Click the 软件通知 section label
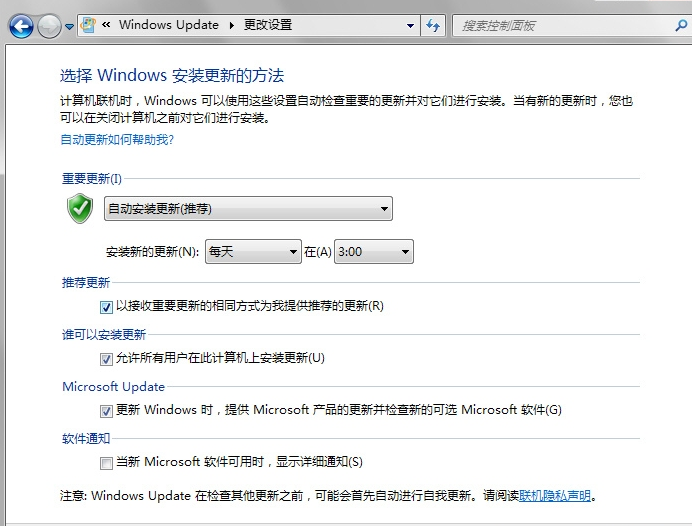Image resolution: width=692 pixels, height=526 pixels. [x=86, y=439]
